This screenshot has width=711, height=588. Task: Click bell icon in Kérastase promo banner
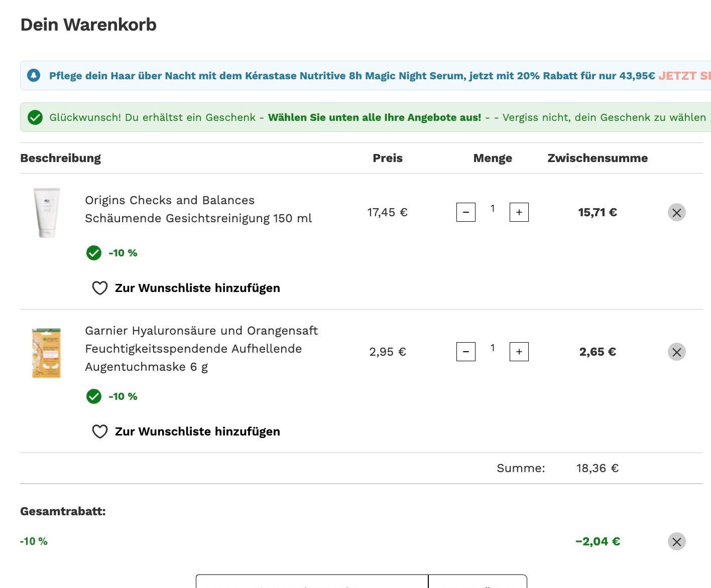34,76
